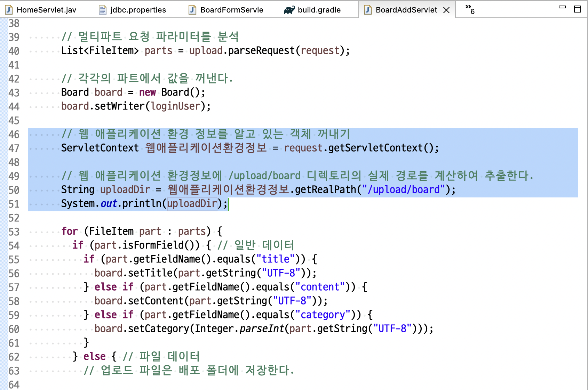Click the comment "// 업로드 파일은 배포 폴더에 저장한다."
Viewport: 588px width, 390px height.
189,371
